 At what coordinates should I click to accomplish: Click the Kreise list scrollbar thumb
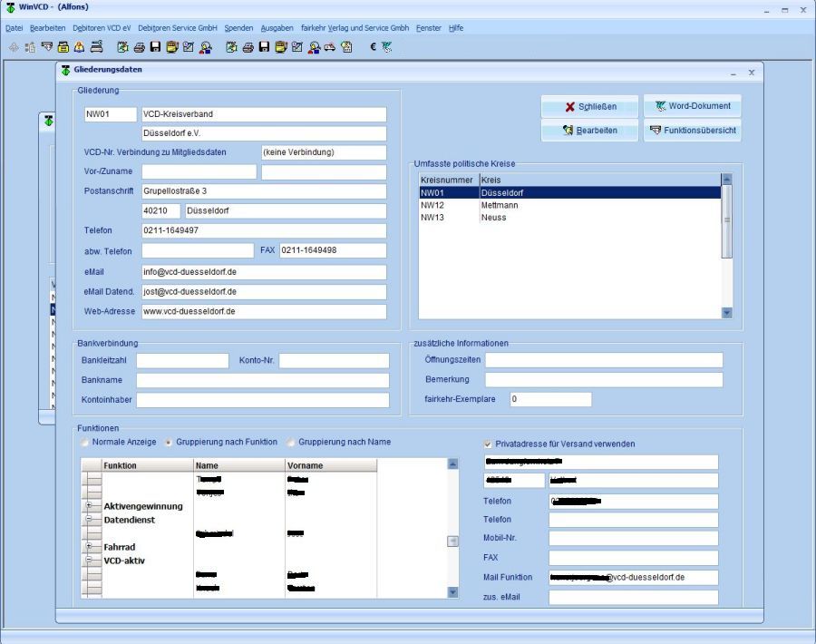coord(727,221)
